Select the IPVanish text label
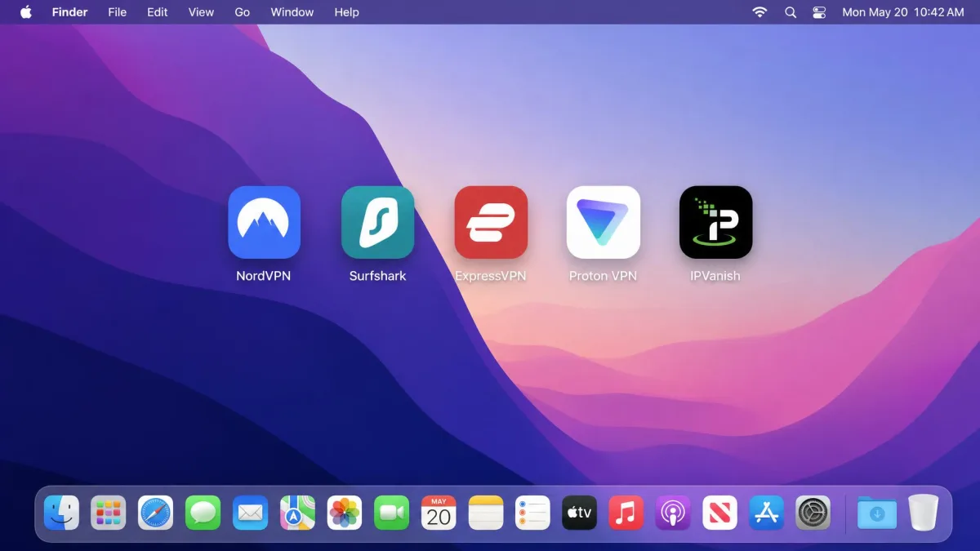The height and width of the screenshot is (551, 980). [715, 276]
